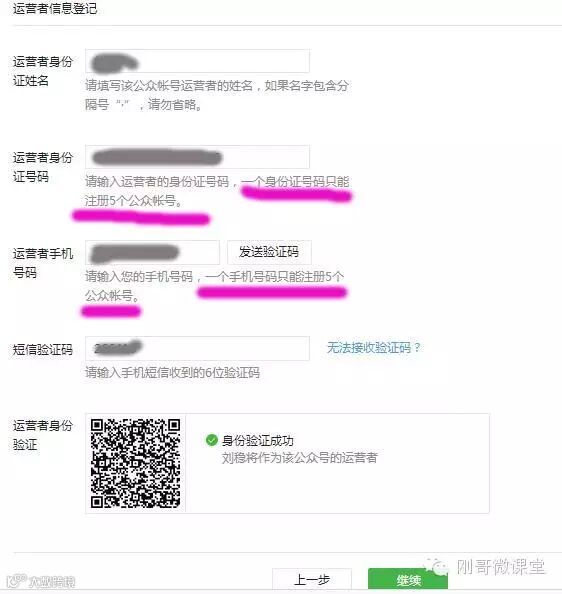Click the 运营者手机号码 label
Image resolution: width=562 pixels, height=594 pixels.
coord(42,263)
